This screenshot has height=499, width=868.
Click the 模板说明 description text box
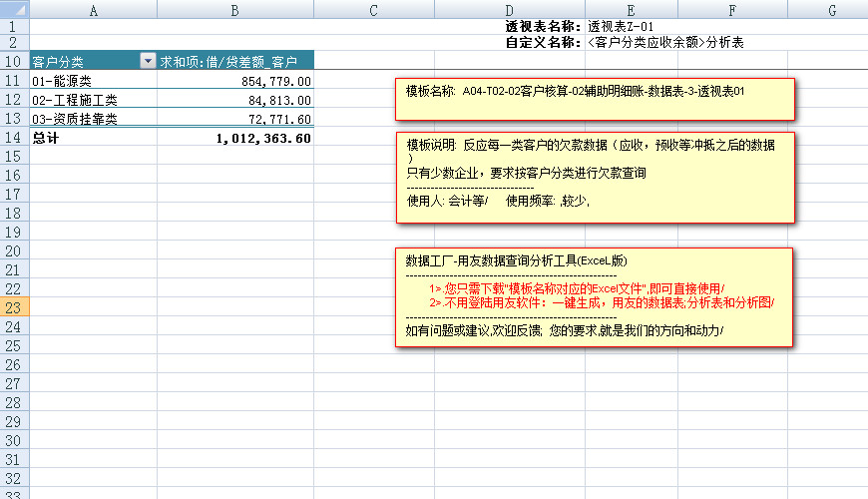pyautogui.click(x=595, y=176)
